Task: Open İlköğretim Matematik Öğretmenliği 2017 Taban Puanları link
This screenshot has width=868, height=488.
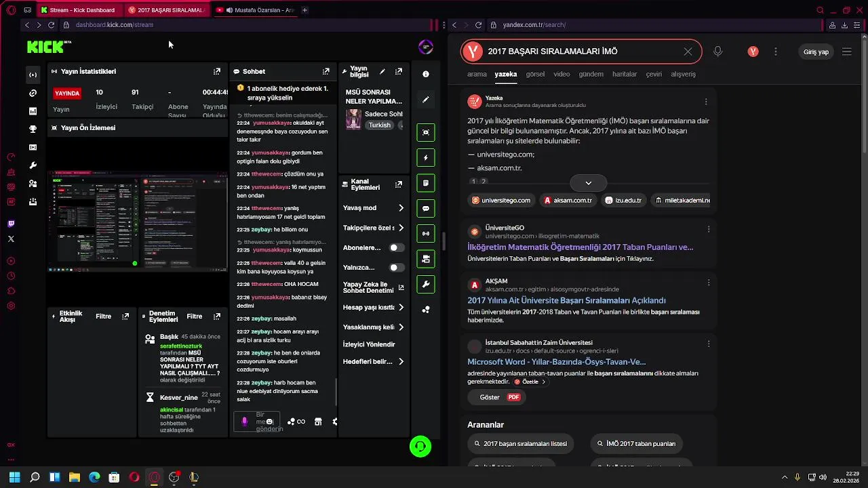Action: pos(580,247)
